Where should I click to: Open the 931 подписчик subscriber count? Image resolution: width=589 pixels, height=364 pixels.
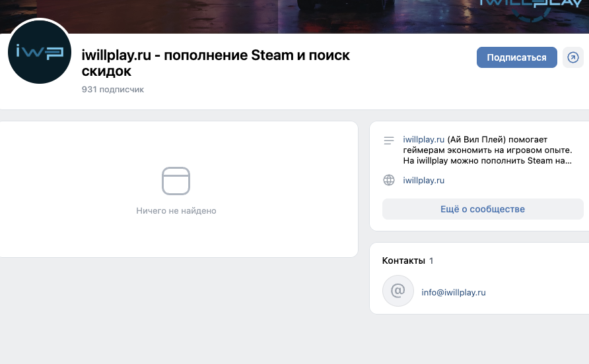click(x=113, y=89)
